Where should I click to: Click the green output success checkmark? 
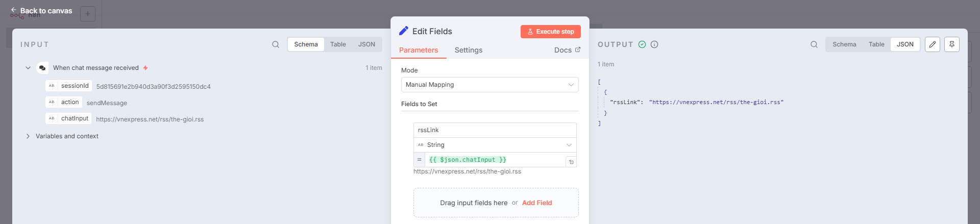pyautogui.click(x=642, y=44)
